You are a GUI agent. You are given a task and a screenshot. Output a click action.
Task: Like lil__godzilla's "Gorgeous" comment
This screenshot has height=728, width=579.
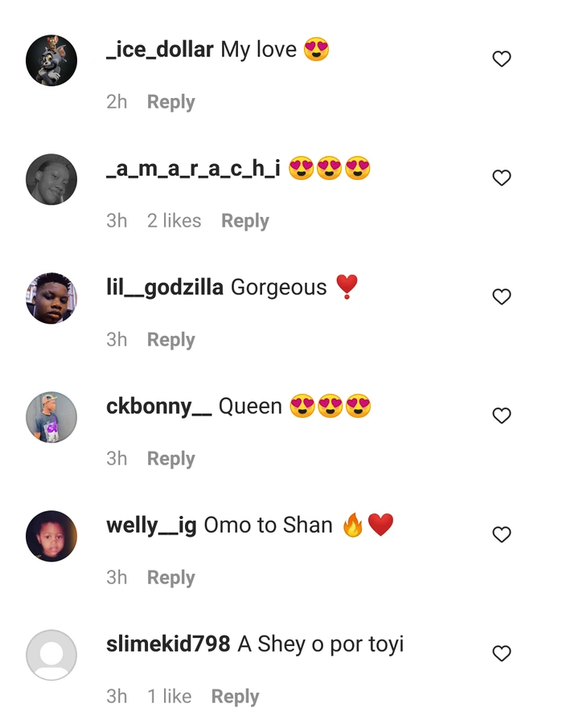click(x=501, y=297)
